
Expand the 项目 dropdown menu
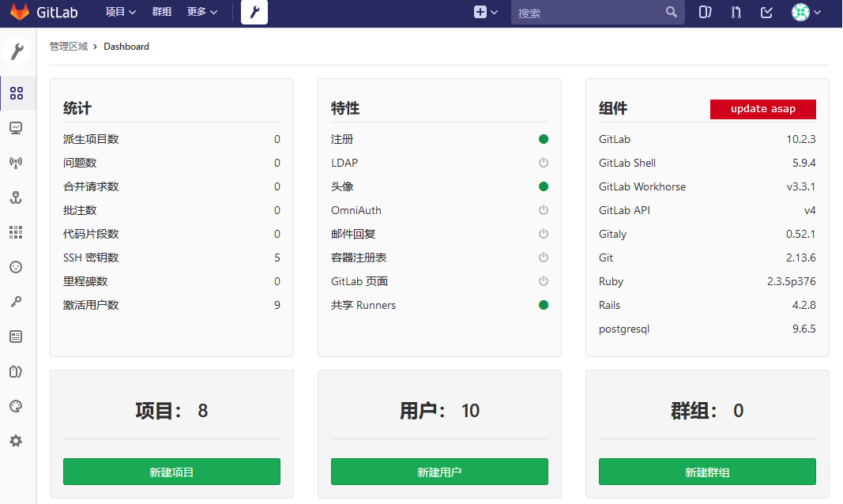pyautogui.click(x=120, y=12)
